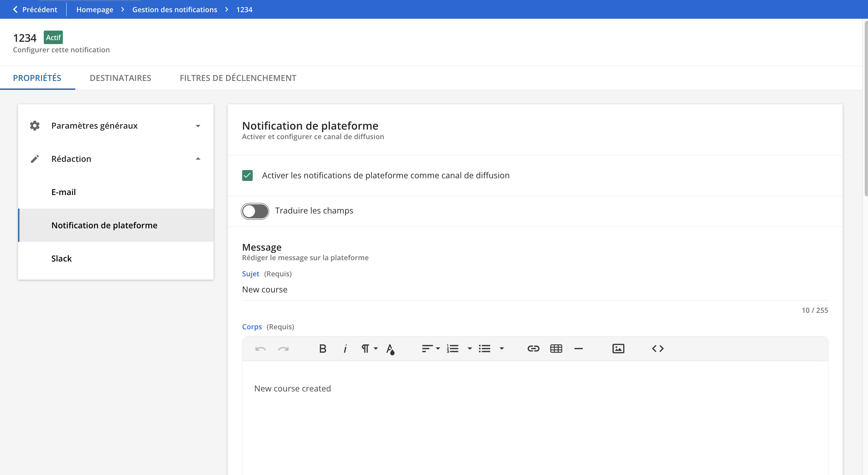Toggle bold formatting in the Corps editor
Viewport: 868px width, 475px height.
[323, 349]
